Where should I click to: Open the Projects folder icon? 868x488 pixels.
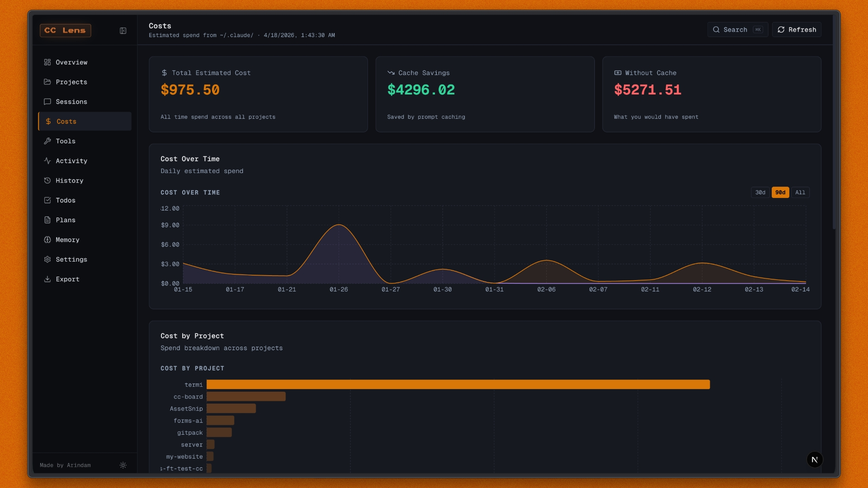coord(47,82)
